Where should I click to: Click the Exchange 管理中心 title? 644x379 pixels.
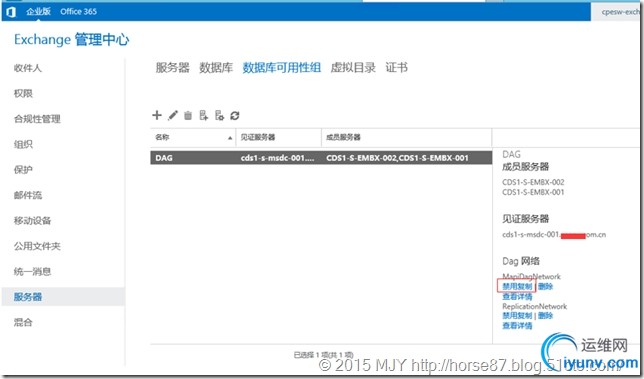(71, 40)
